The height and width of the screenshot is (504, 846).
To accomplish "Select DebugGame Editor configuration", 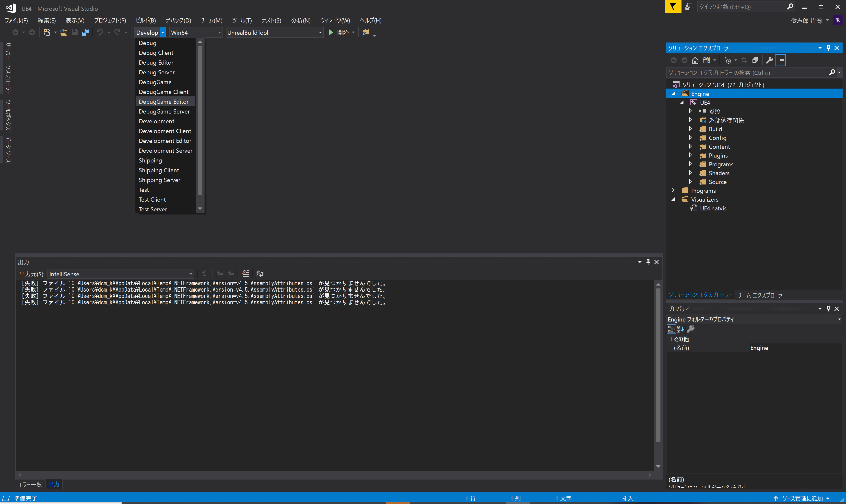I will coord(165,102).
